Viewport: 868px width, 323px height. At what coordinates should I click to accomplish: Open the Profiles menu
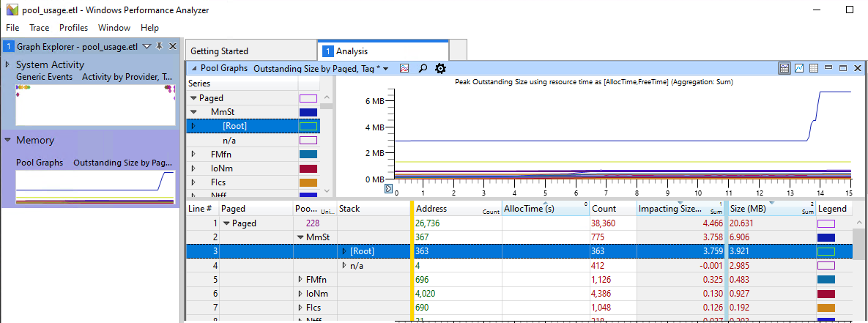click(x=74, y=28)
